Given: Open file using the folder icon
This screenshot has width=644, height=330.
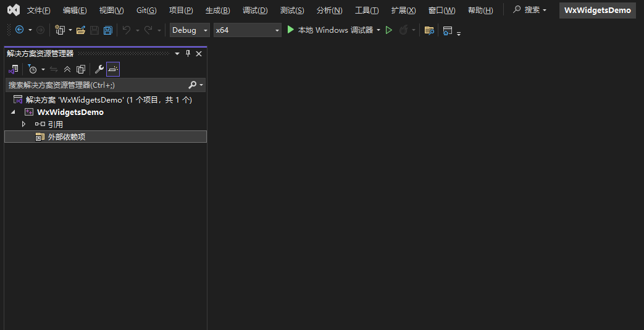Looking at the screenshot, I should coord(81,30).
